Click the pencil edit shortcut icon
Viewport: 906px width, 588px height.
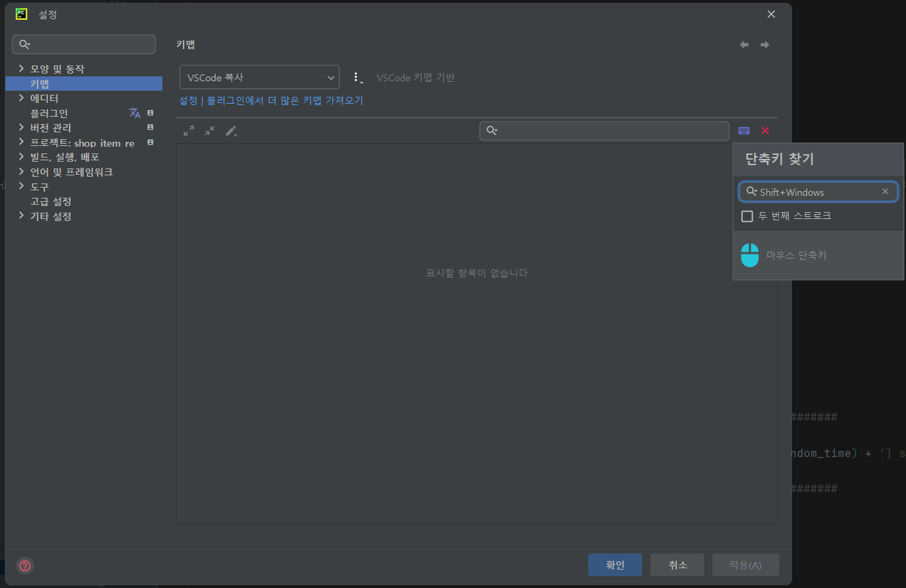point(231,131)
